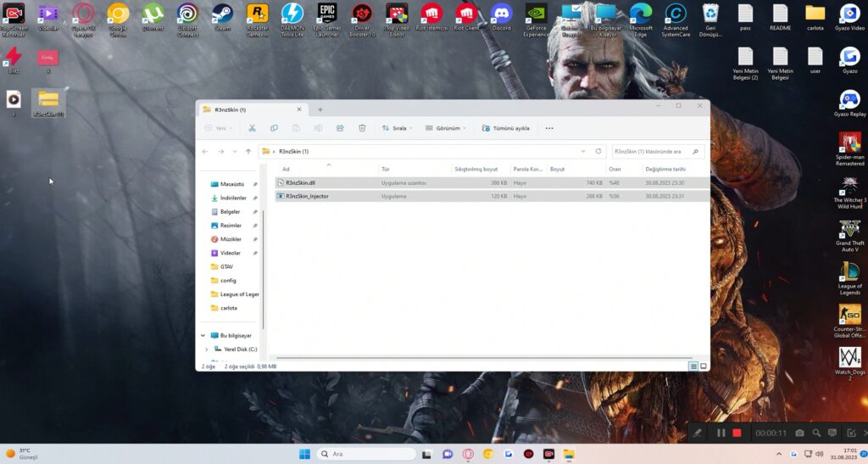Open GeForce Experience desktop icon

[536, 20]
